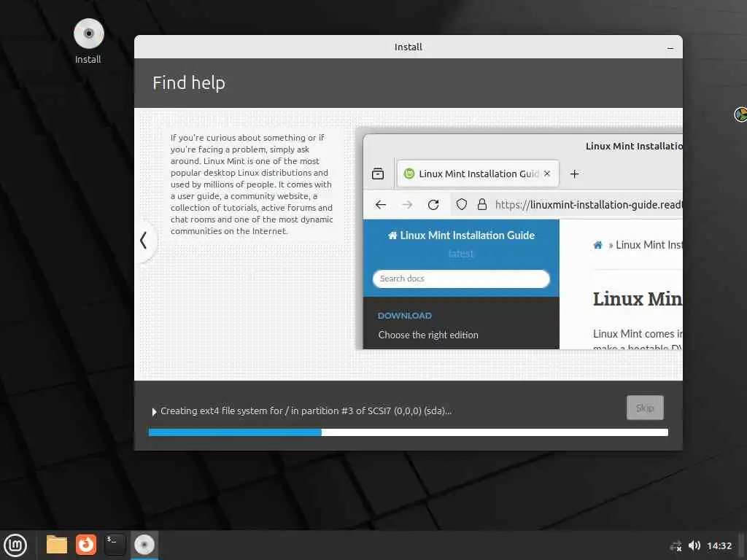Open the Terminal from taskbar
Screen dimensions: 747x560
(x=115, y=545)
